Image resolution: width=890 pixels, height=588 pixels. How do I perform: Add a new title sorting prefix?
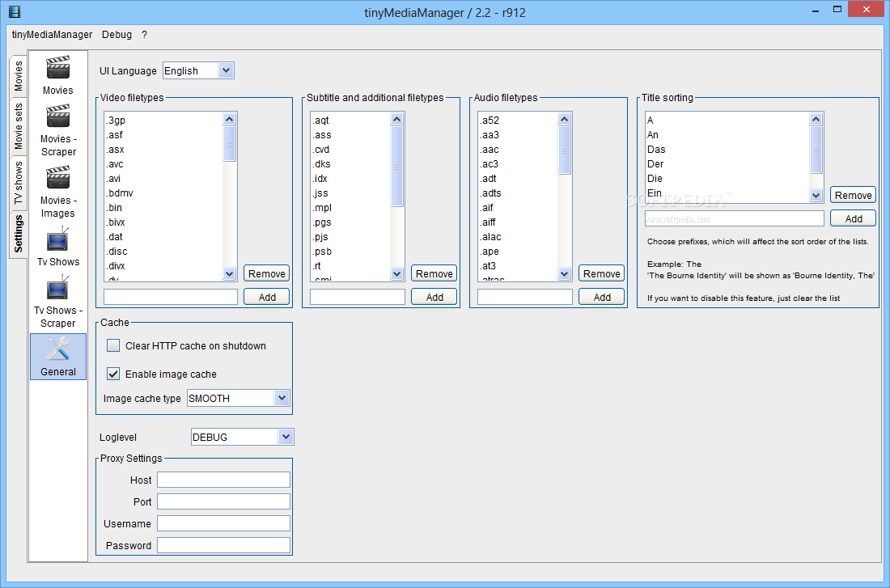point(853,218)
